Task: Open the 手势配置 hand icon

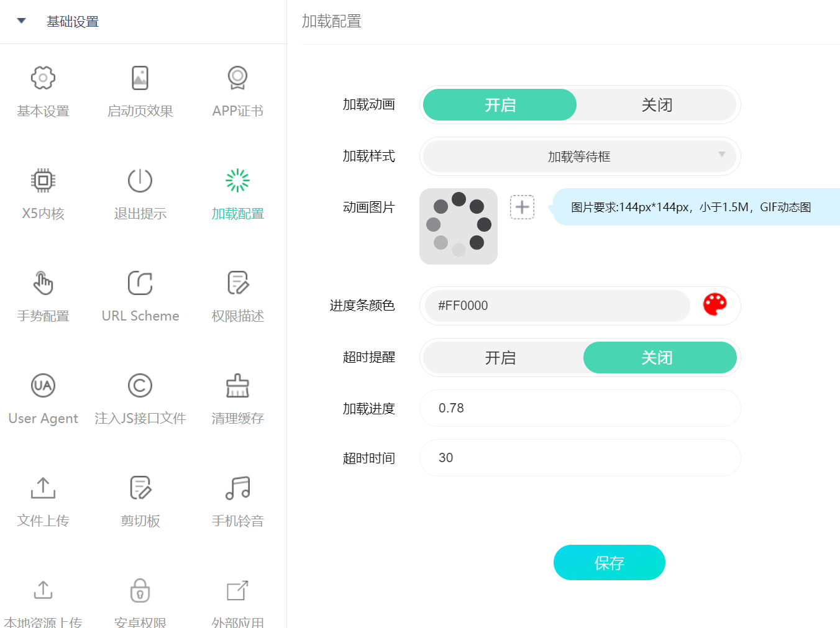Action: click(43, 283)
